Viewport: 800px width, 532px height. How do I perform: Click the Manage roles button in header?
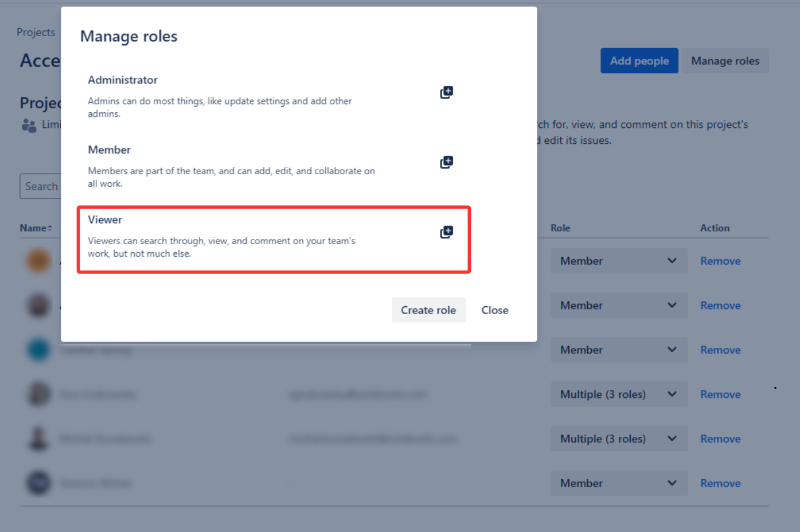(725, 61)
